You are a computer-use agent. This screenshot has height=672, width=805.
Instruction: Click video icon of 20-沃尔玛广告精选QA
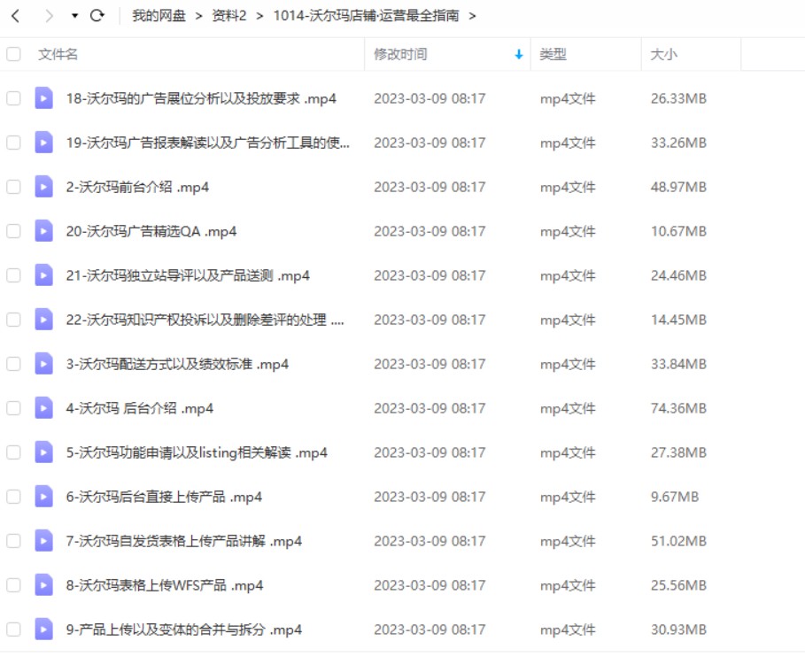pos(43,231)
